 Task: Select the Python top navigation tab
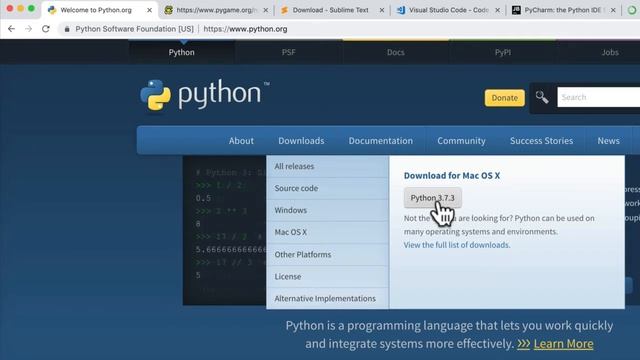182,52
